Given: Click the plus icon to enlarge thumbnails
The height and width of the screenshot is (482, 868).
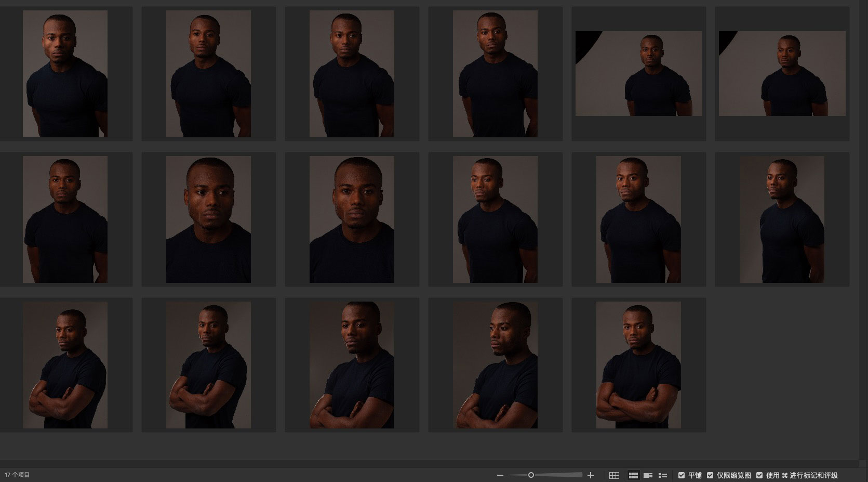Looking at the screenshot, I should [x=590, y=475].
